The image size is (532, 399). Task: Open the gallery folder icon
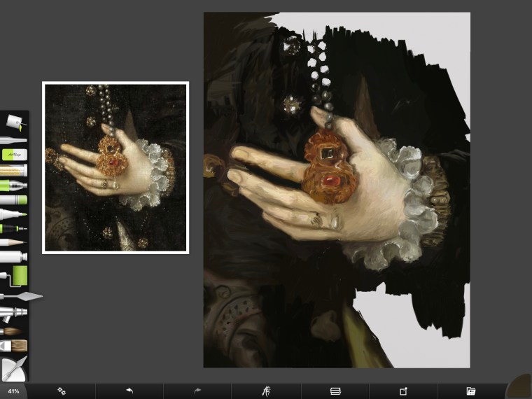point(471,391)
